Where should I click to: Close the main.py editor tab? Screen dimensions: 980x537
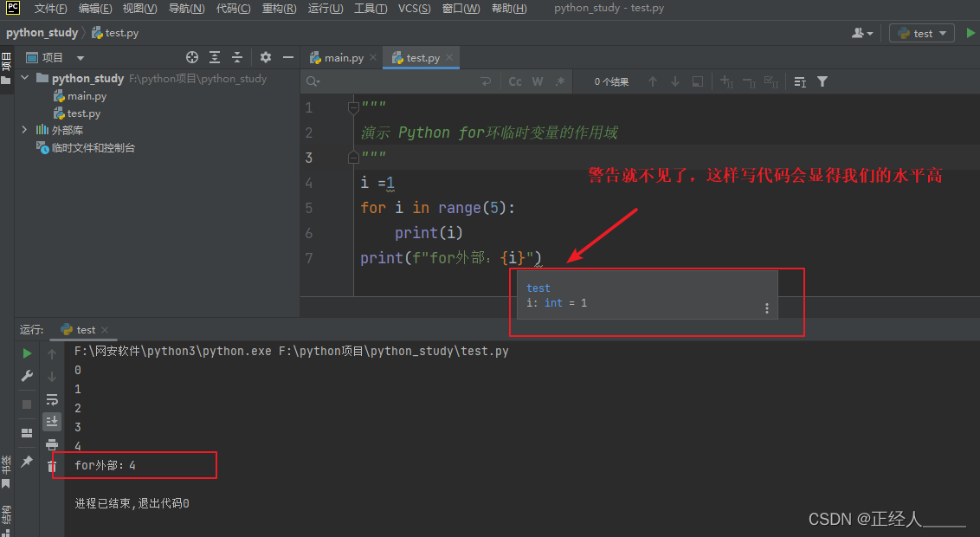(373, 57)
